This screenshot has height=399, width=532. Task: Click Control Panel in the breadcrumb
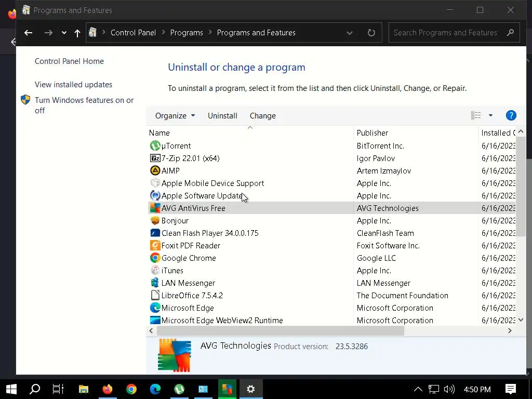[133, 33]
